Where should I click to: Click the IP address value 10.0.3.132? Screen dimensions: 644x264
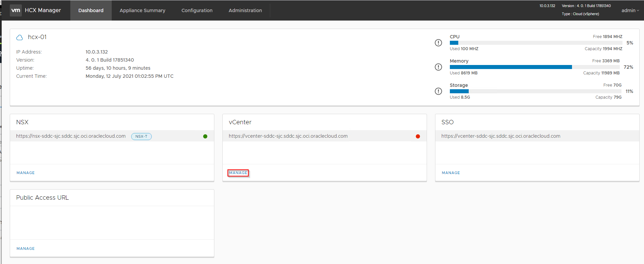97,52
